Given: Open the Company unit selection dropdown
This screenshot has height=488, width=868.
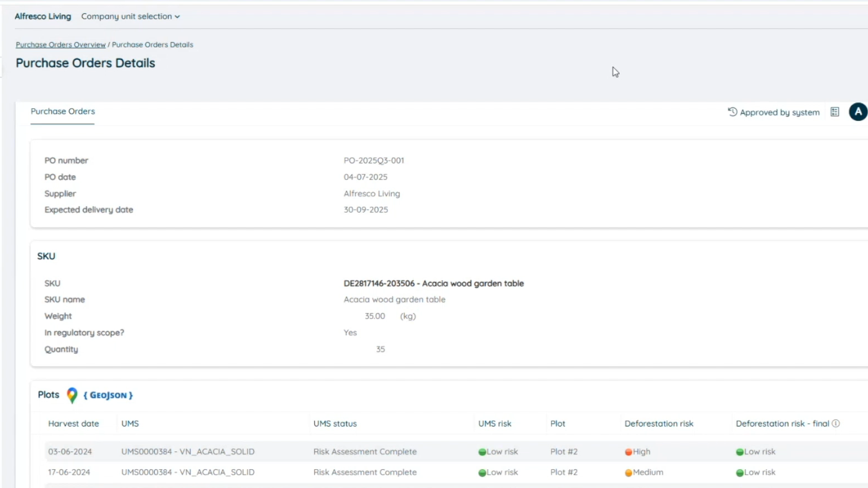Looking at the screenshot, I should [130, 17].
